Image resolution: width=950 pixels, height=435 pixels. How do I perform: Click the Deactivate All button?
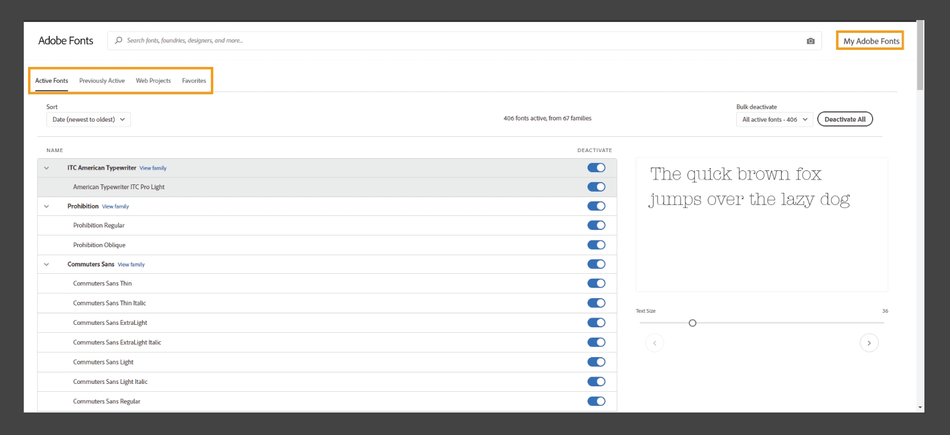[845, 119]
